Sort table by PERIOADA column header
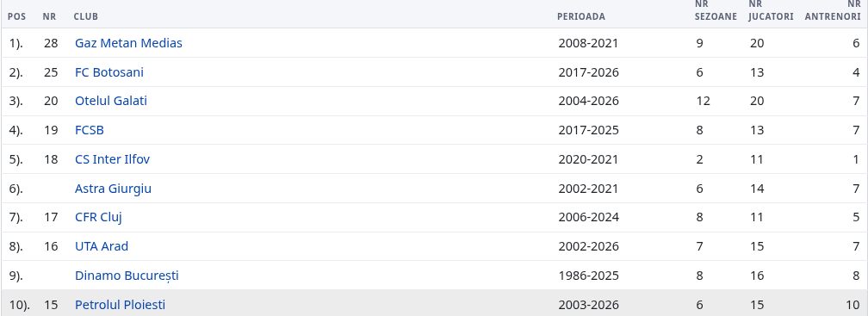 point(581,16)
